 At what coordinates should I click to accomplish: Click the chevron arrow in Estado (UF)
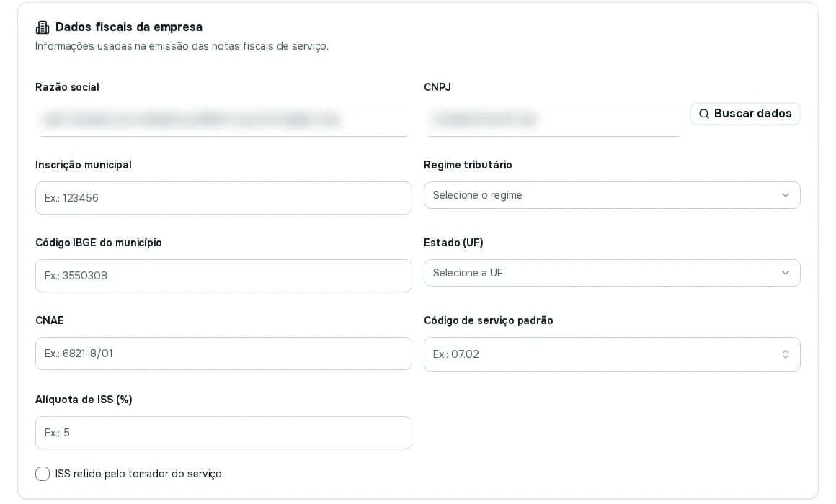click(x=785, y=273)
